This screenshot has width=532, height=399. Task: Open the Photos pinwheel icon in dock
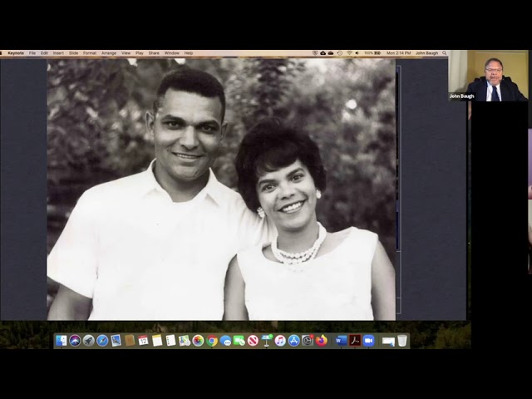tap(198, 341)
